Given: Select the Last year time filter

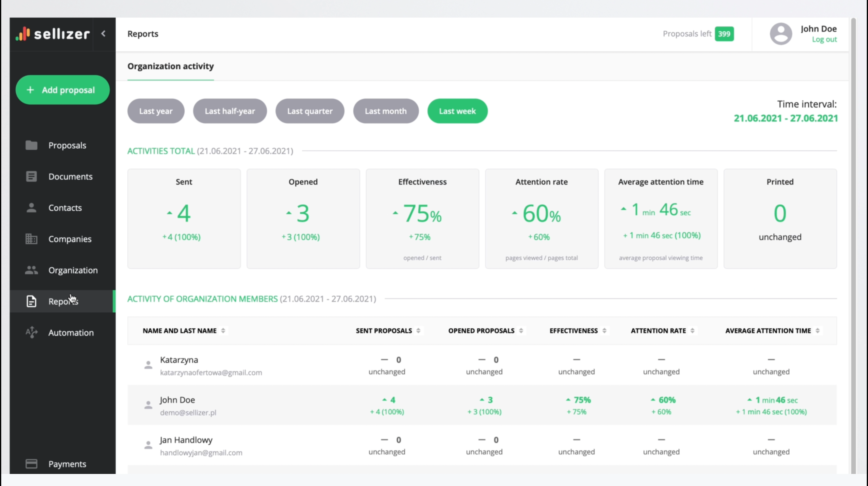Looking at the screenshot, I should 156,111.
